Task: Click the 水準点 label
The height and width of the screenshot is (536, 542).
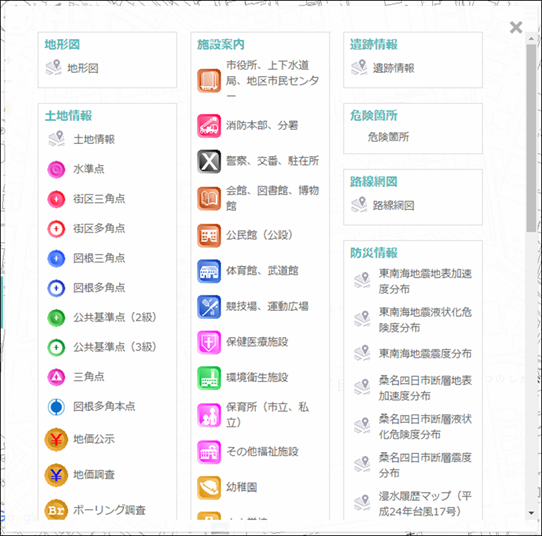Action: tap(89, 169)
